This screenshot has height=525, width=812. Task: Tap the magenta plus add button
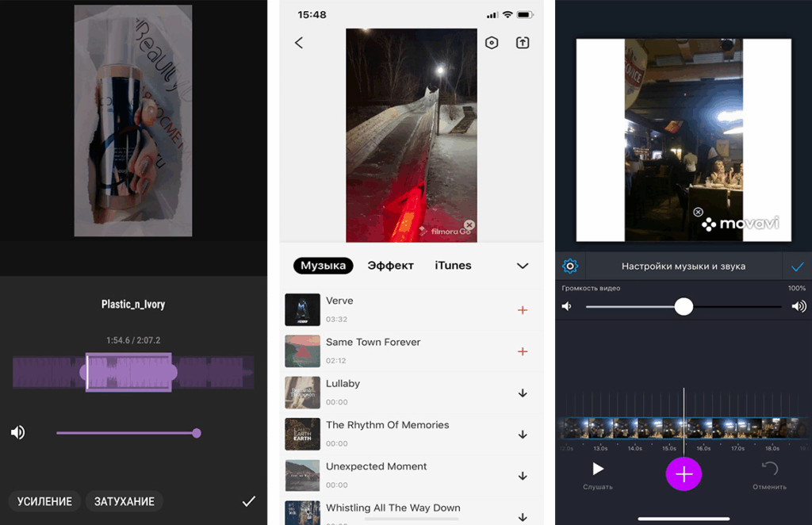coord(684,473)
